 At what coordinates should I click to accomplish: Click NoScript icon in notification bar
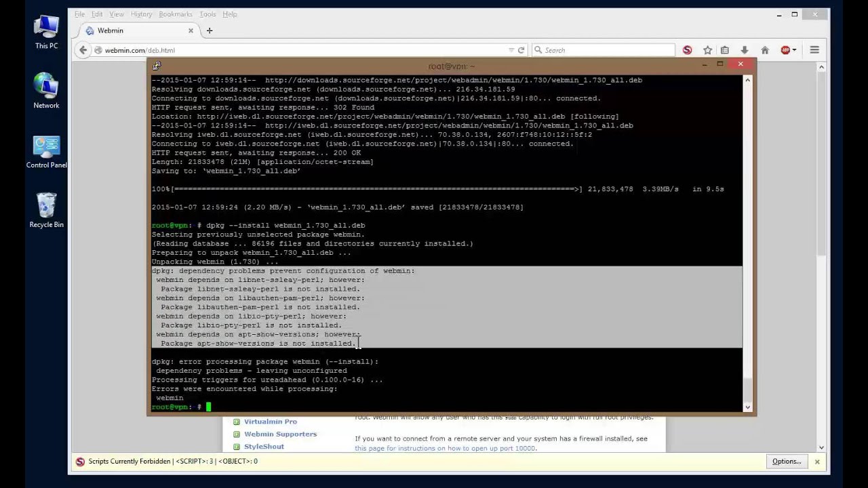tap(80, 462)
